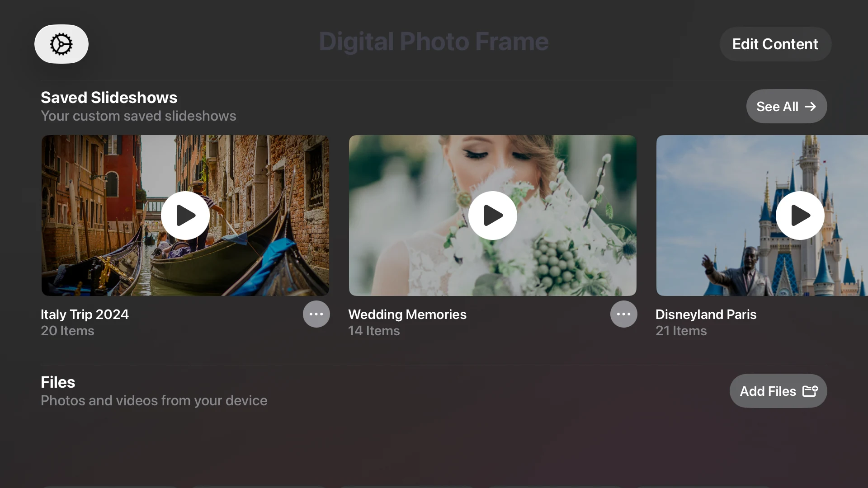Select the Disneyland Paris title text

coord(706,314)
